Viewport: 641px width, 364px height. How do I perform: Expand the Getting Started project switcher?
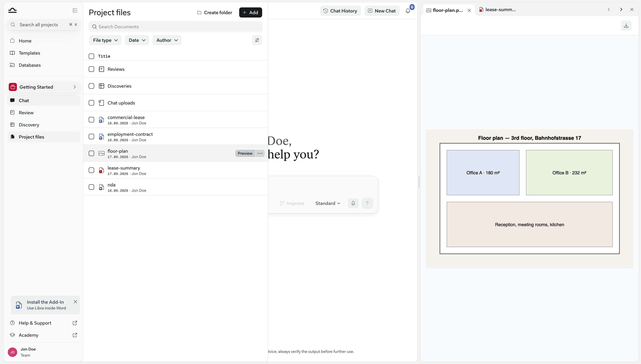pyautogui.click(x=44, y=87)
